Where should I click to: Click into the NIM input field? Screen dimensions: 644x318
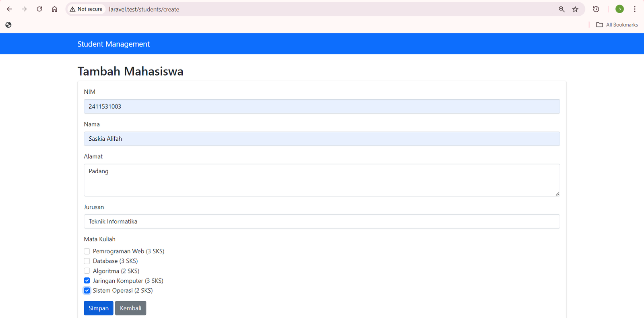coord(322,107)
